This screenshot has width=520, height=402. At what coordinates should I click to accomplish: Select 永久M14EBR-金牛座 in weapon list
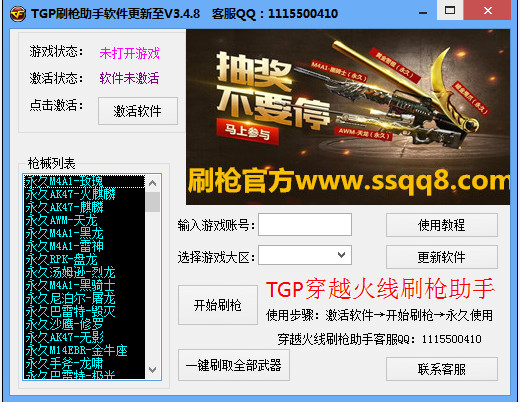[85, 350]
